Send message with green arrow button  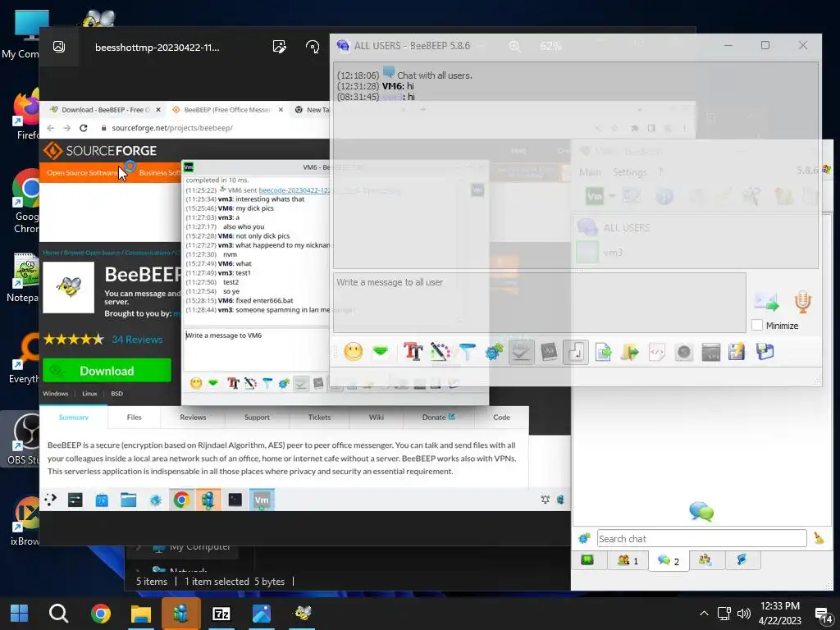coord(767,302)
